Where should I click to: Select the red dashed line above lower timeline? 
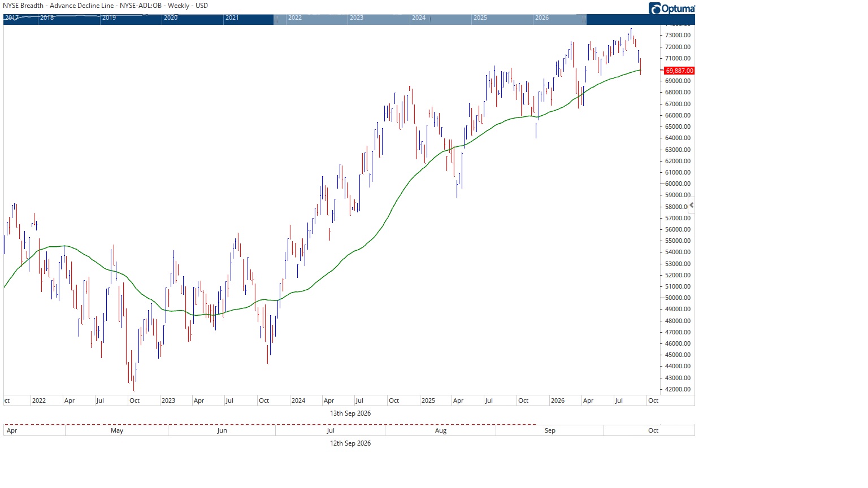click(x=270, y=424)
